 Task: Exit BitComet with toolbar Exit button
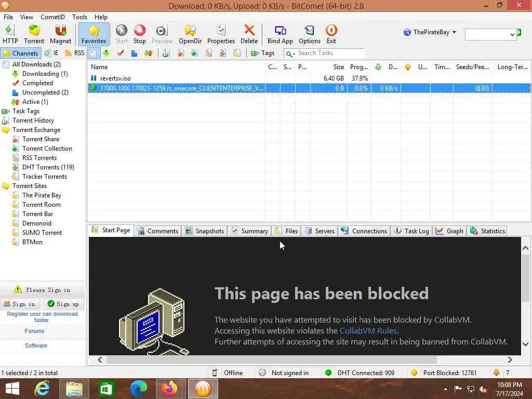[331, 34]
